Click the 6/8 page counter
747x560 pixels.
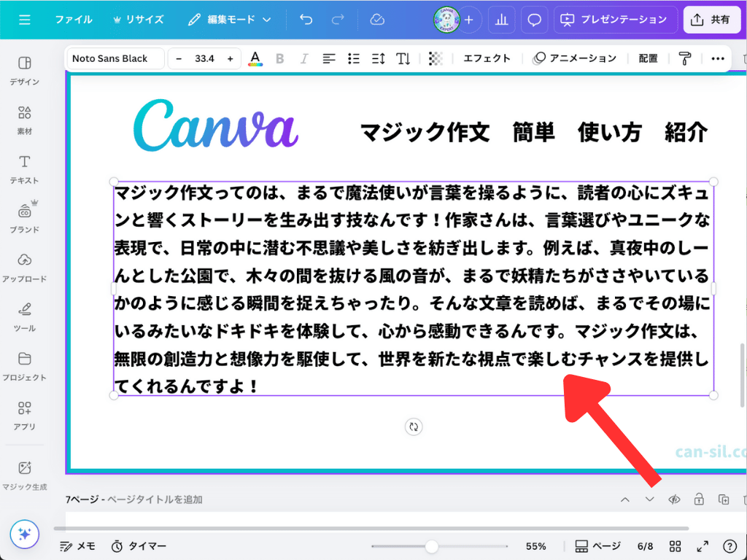point(646,546)
